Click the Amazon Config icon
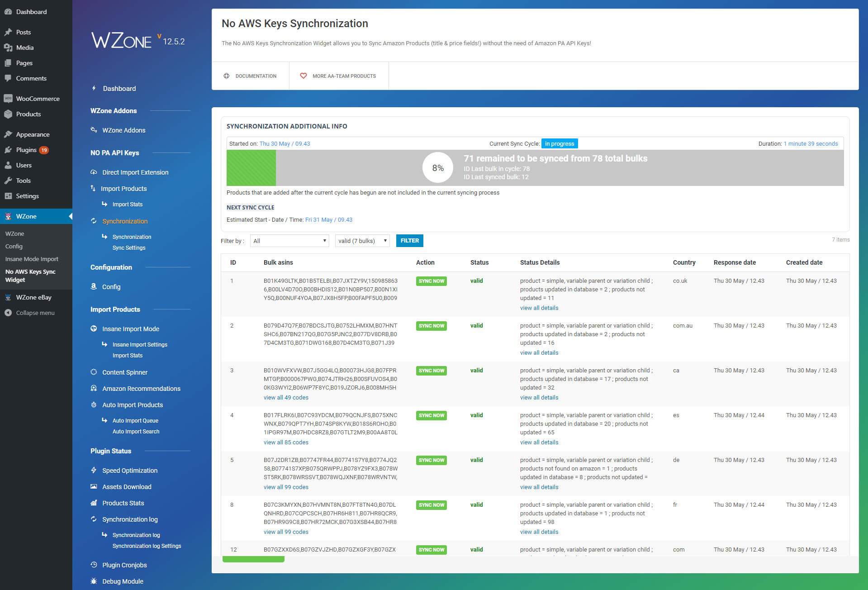 tap(94, 286)
